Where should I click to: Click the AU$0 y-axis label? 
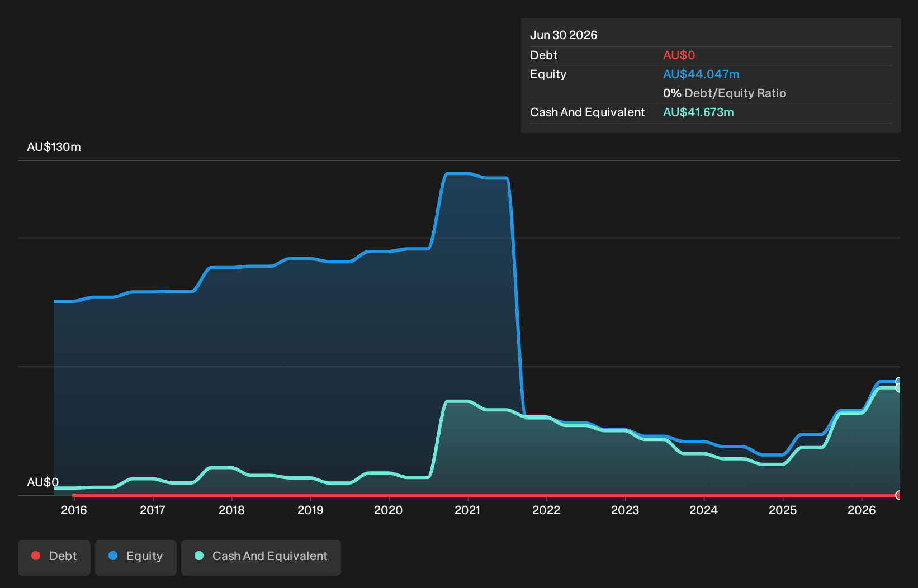tap(42, 482)
